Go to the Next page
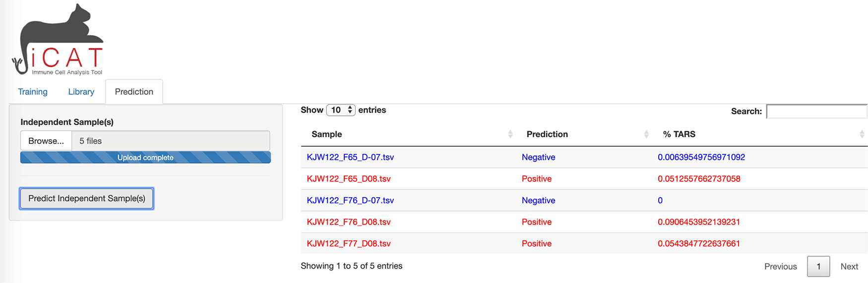Image resolution: width=868 pixels, height=283 pixels. 849,267
